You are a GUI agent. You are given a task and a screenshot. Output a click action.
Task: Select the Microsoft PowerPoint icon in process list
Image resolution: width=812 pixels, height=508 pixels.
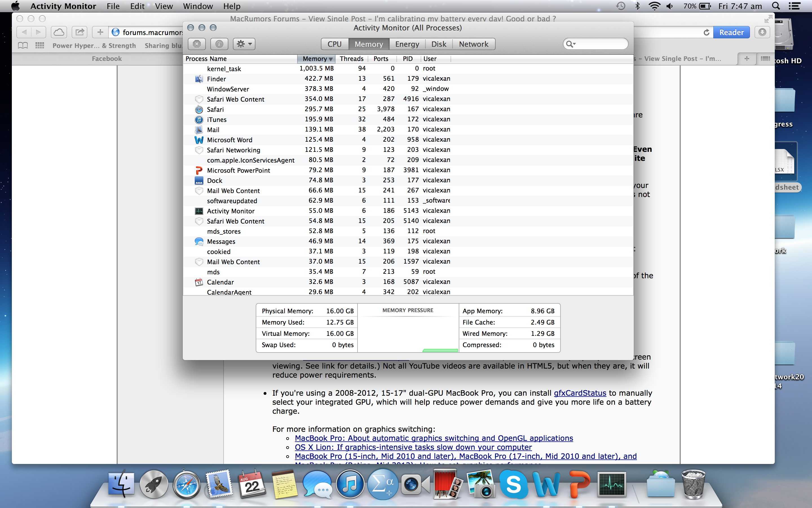(199, 170)
